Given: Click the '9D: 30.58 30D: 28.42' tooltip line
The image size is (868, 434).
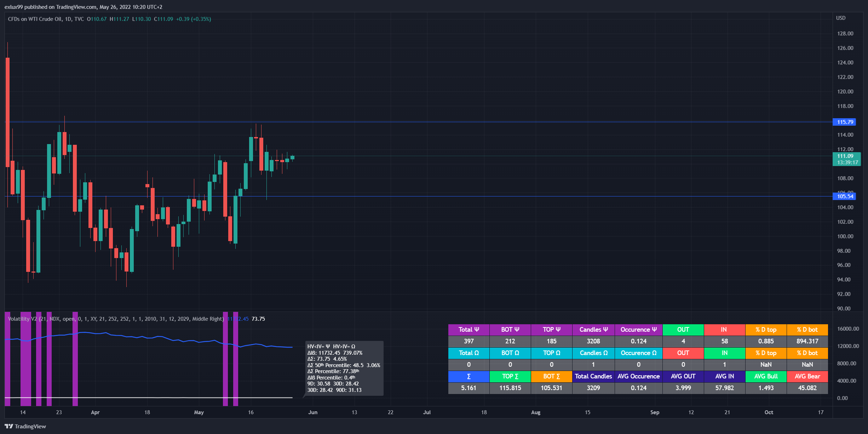Looking at the screenshot, I should 333,384.
